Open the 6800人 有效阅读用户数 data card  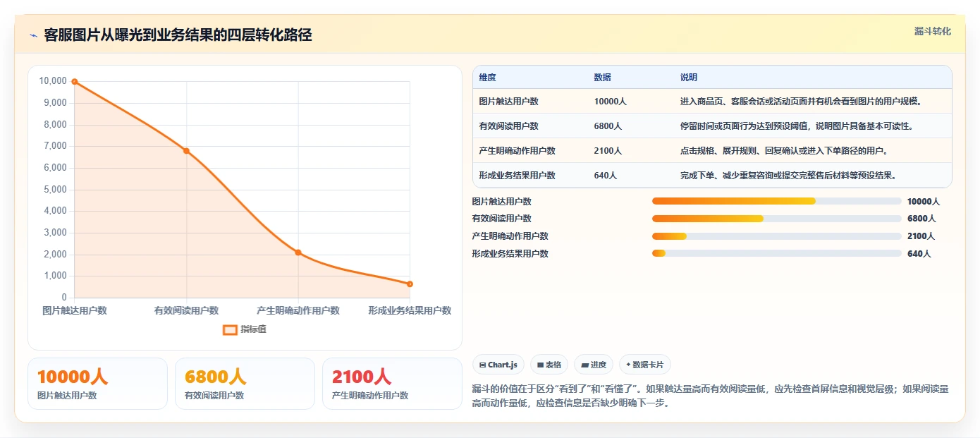click(x=245, y=384)
